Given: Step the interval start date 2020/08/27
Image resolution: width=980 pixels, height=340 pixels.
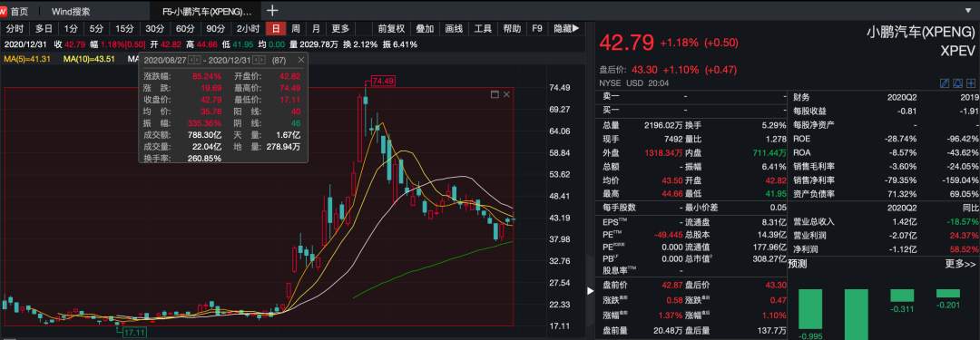Looking at the screenshot, I should 194,60.
